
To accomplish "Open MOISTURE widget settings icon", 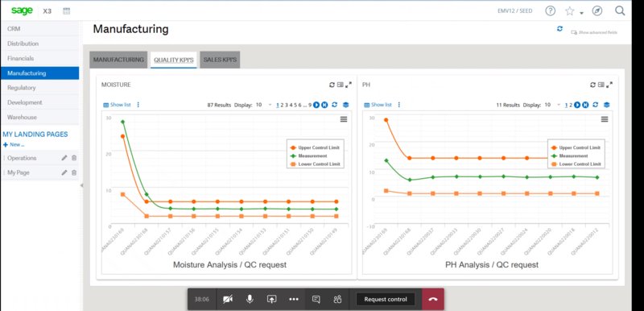I will click(340, 85).
